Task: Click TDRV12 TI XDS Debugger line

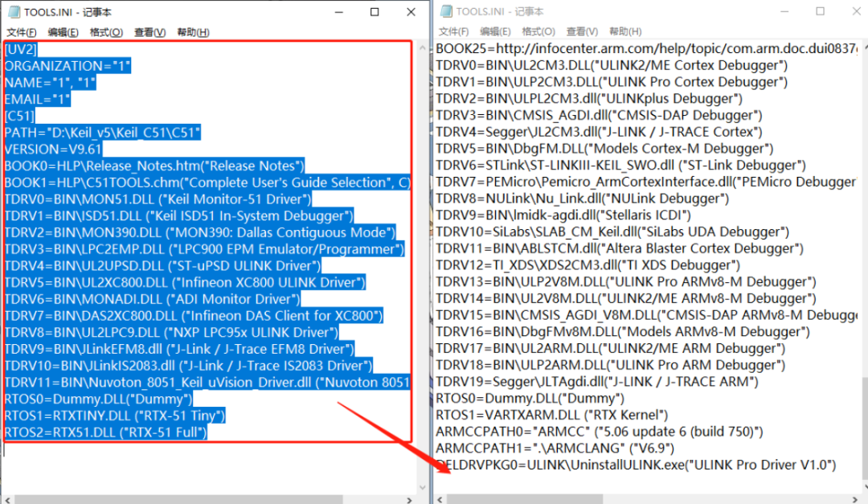Action: [588, 264]
